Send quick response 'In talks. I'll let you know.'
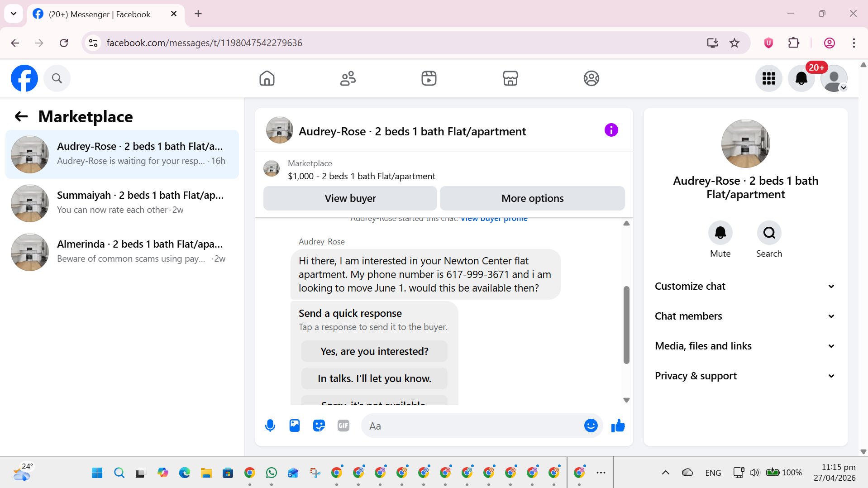 pyautogui.click(x=374, y=378)
